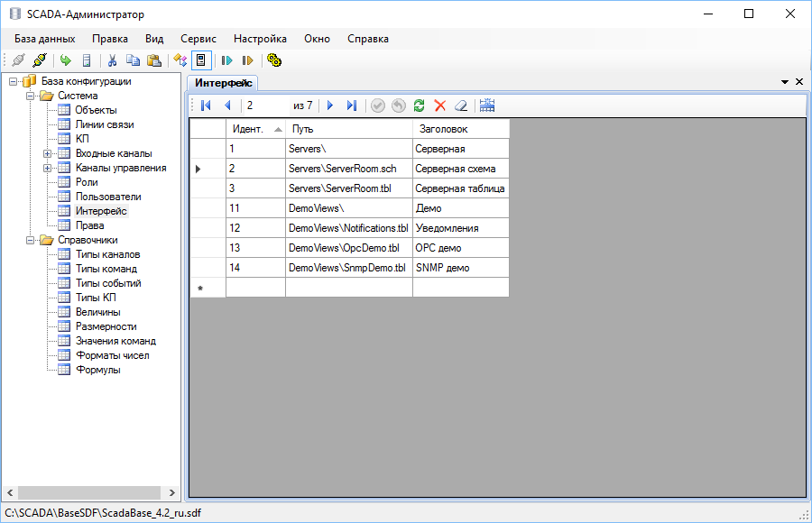This screenshot has height=523, width=812.
Task: Go to next record in navigator
Action: (x=330, y=106)
